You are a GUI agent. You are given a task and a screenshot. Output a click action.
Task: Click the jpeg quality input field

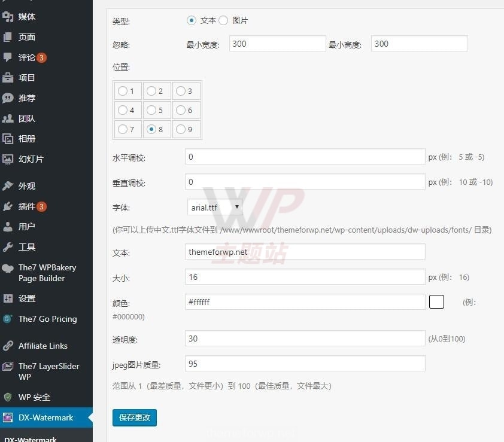pos(304,363)
